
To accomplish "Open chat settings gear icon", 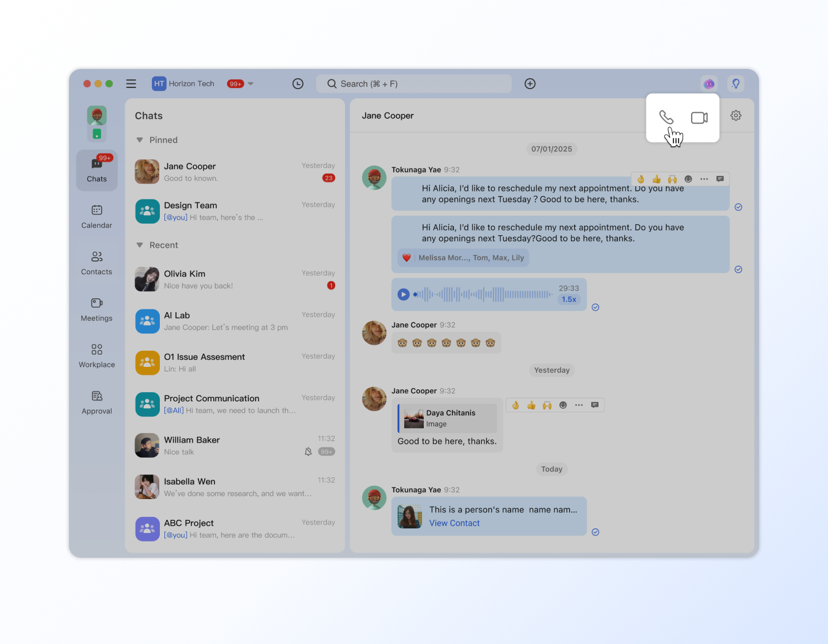I will [736, 116].
